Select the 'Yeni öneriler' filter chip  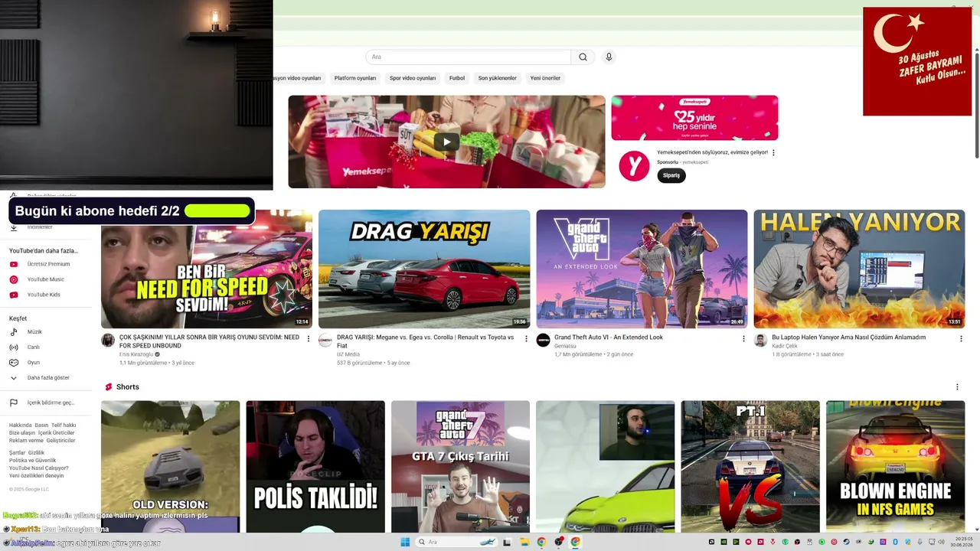pyautogui.click(x=545, y=78)
